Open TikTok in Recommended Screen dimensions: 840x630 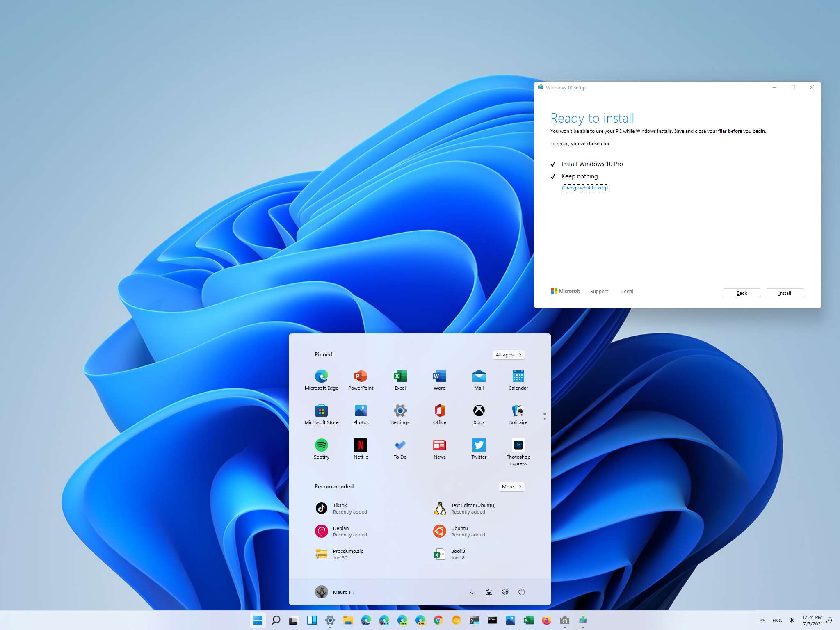(x=341, y=509)
